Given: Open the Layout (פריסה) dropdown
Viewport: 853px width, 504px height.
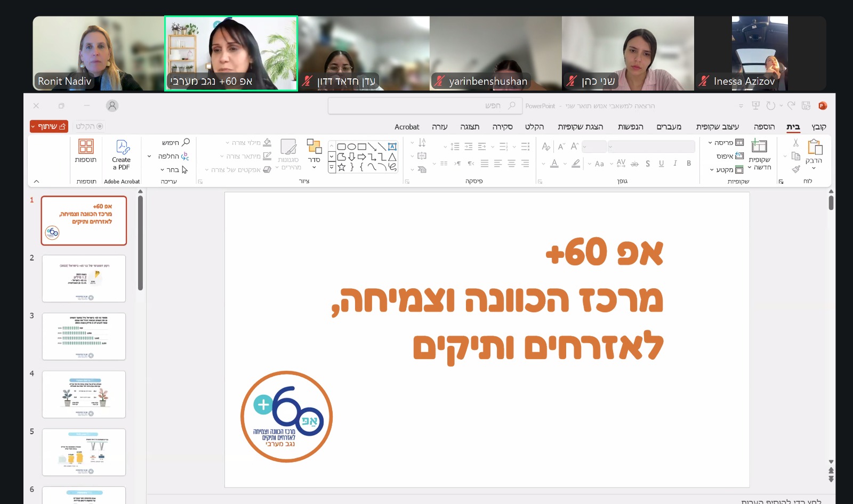Looking at the screenshot, I should [726, 143].
